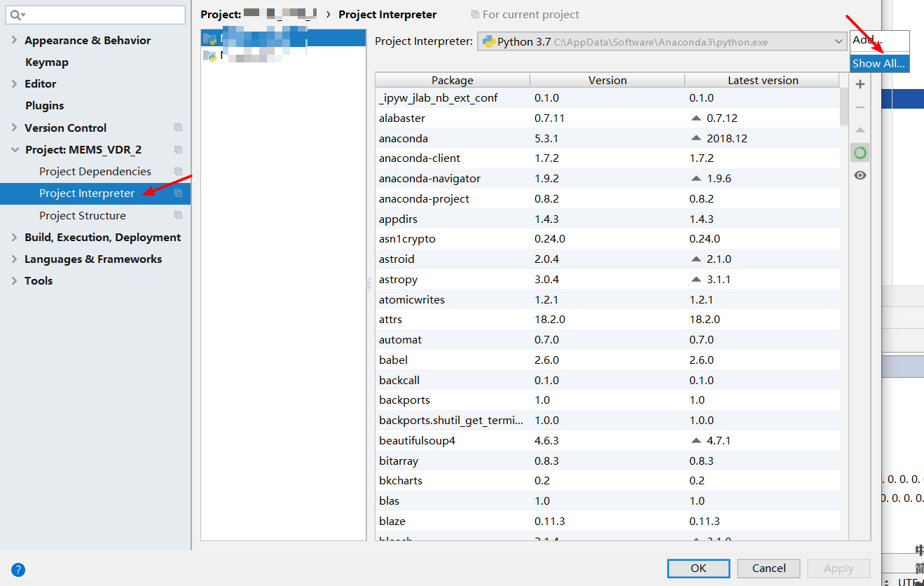Click the For current project label icon

tap(476, 14)
